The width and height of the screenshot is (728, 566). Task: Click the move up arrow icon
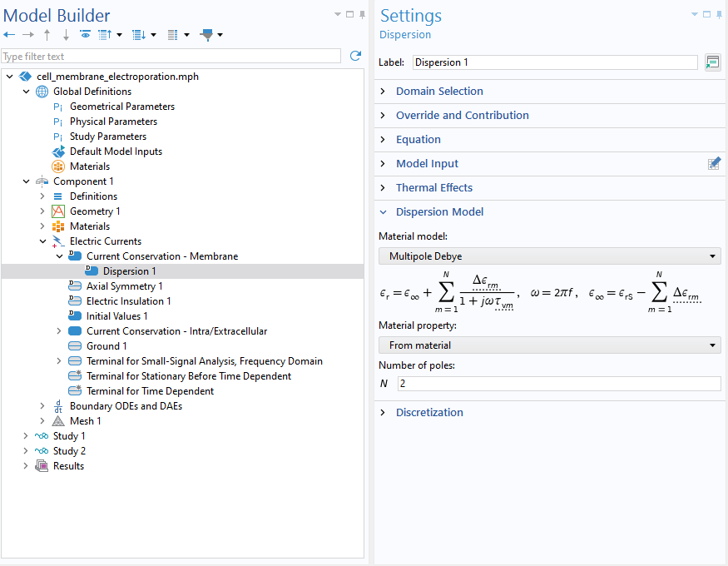click(47, 35)
